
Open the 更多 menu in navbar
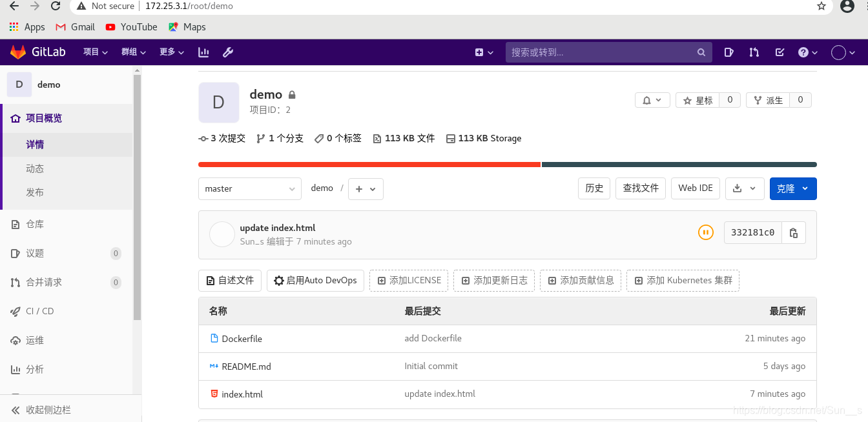tap(172, 52)
